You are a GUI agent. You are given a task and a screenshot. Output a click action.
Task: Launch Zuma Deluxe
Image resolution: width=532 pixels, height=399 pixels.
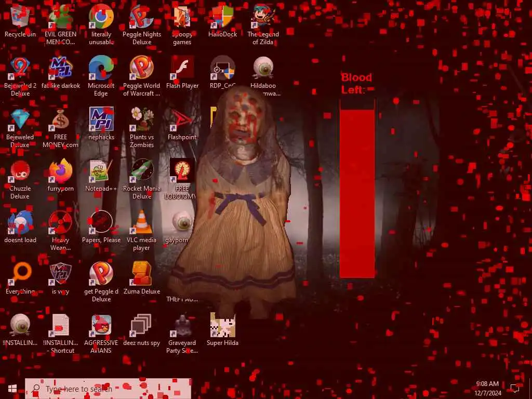click(x=141, y=274)
